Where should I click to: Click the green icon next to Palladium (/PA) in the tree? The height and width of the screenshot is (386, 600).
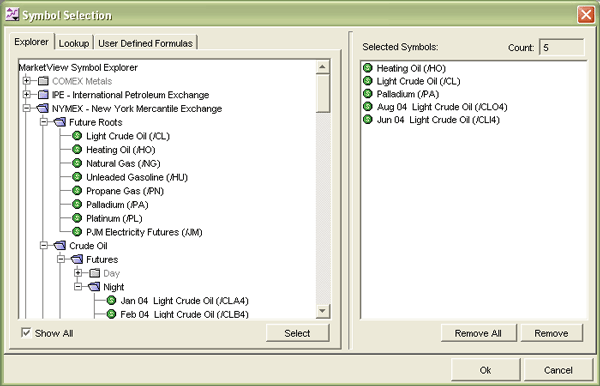[x=77, y=204]
